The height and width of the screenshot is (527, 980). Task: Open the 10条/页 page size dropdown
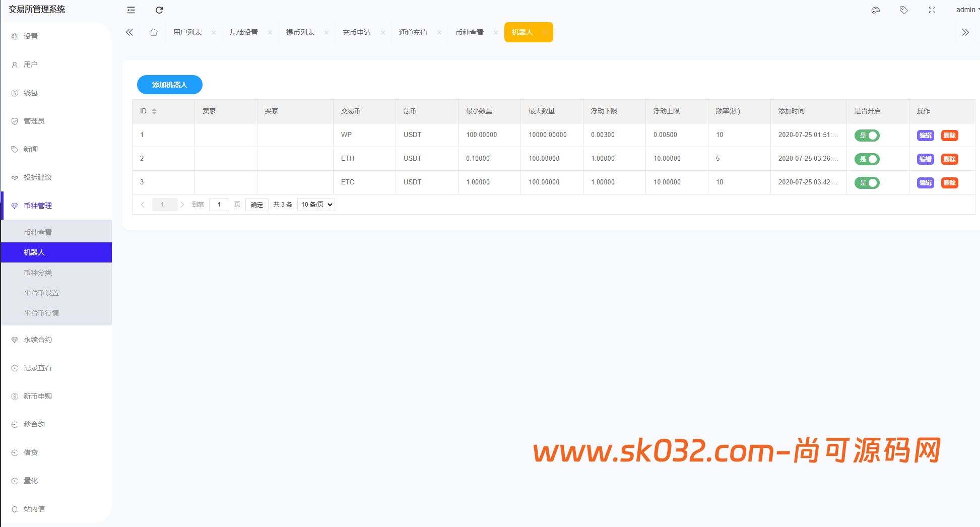point(315,204)
